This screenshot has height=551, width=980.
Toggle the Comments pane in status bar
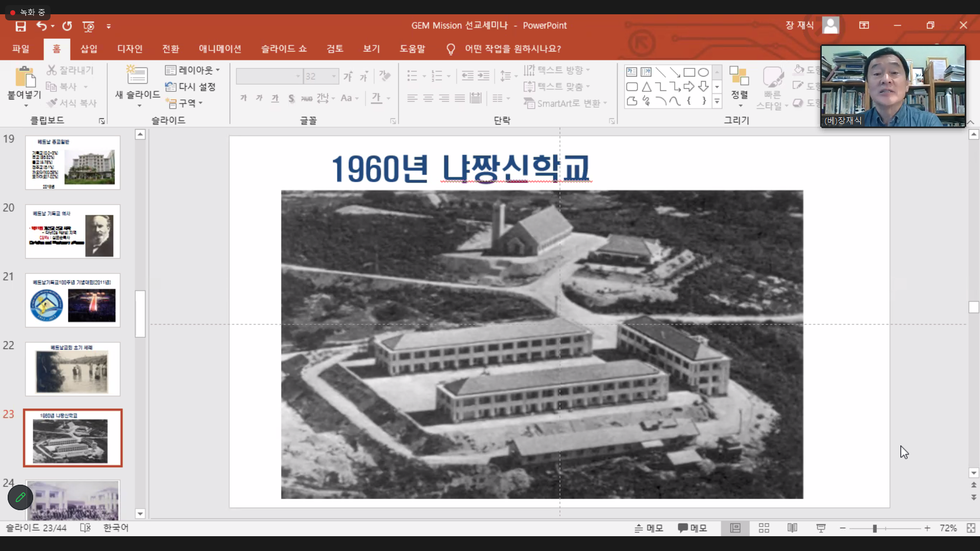pyautogui.click(x=692, y=528)
